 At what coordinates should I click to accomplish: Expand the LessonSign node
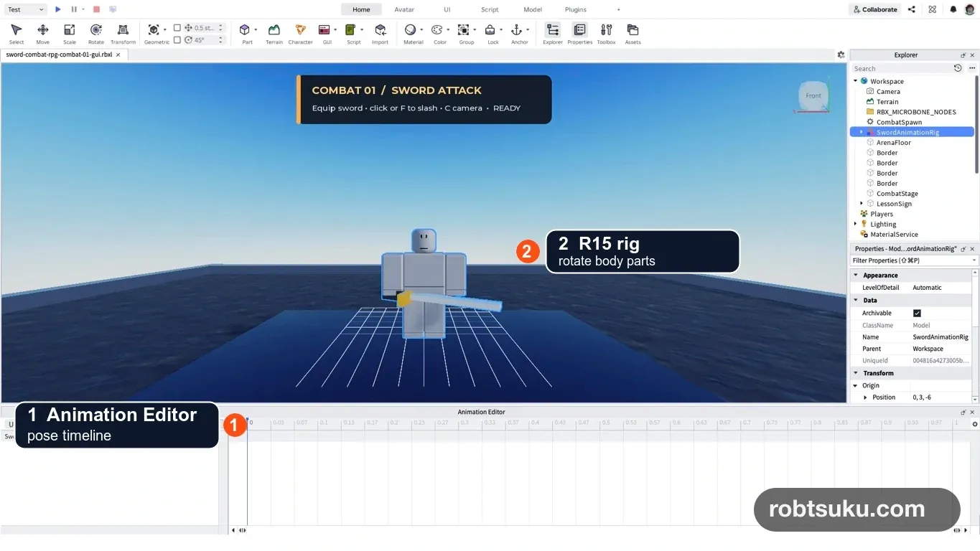(x=862, y=204)
